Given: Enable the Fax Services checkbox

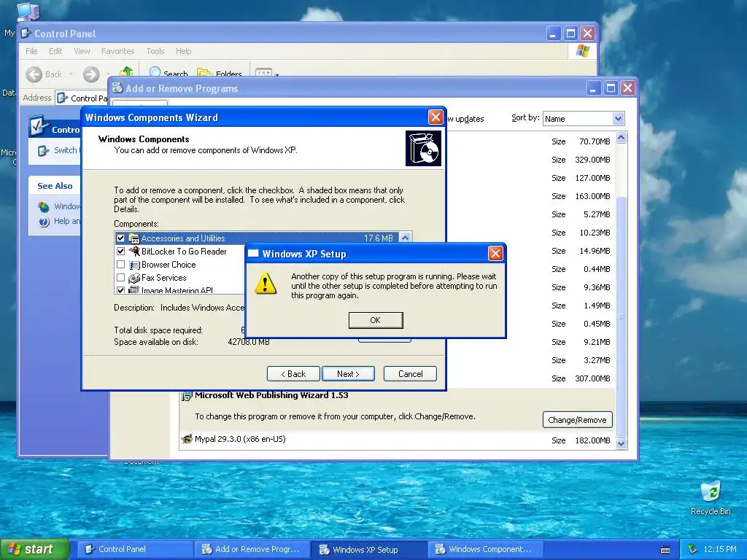Looking at the screenshot, I should (120, 277).
